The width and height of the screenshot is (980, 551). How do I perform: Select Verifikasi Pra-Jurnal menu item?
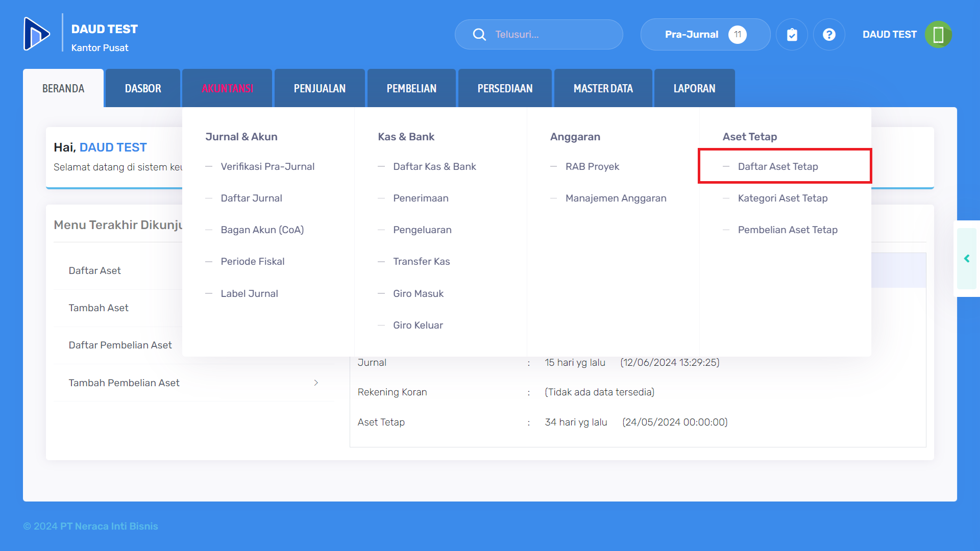267,166
